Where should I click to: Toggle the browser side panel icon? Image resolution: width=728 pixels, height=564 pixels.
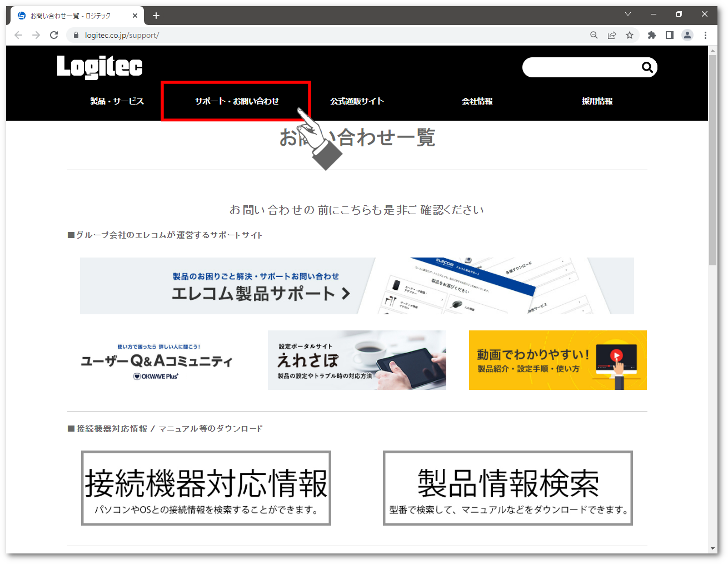coord(670,35)
